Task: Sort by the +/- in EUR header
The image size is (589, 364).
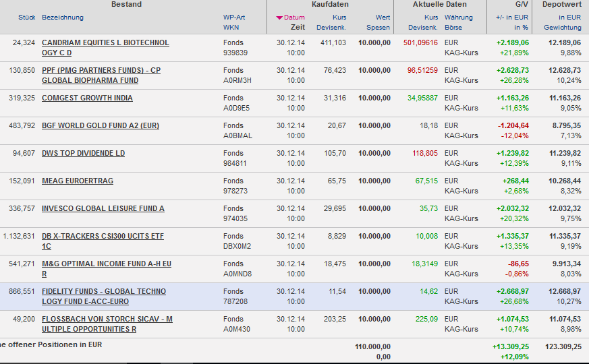Action: tap(512, 18)
